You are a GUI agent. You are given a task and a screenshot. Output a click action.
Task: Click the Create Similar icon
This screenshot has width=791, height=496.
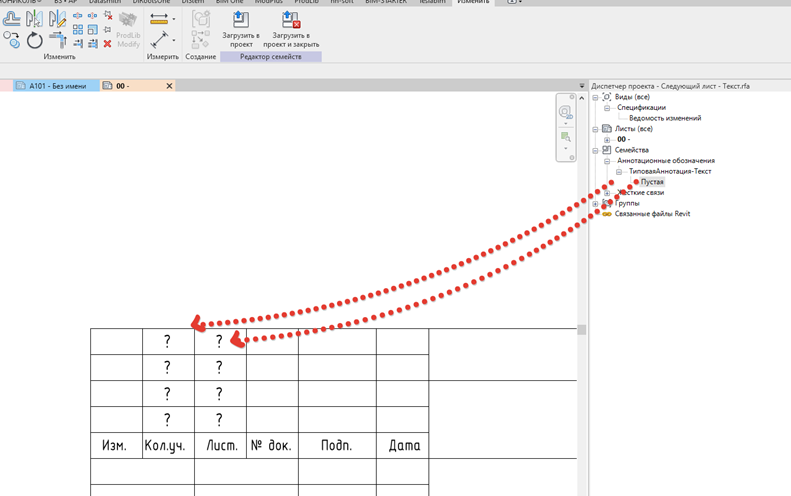[201, 40]
